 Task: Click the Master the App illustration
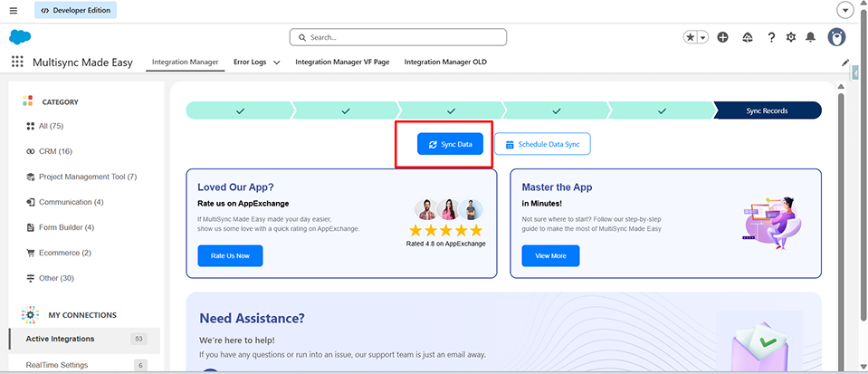[772, 222]
